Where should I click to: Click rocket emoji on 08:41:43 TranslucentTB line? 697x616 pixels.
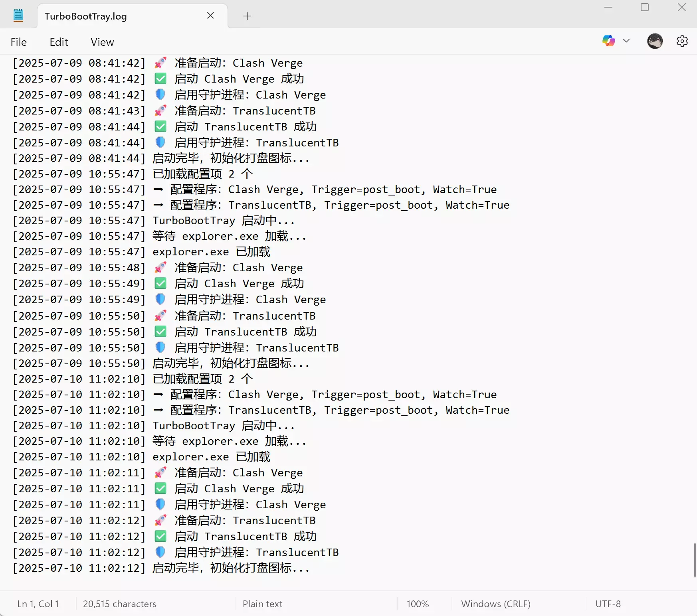point(160,111)
